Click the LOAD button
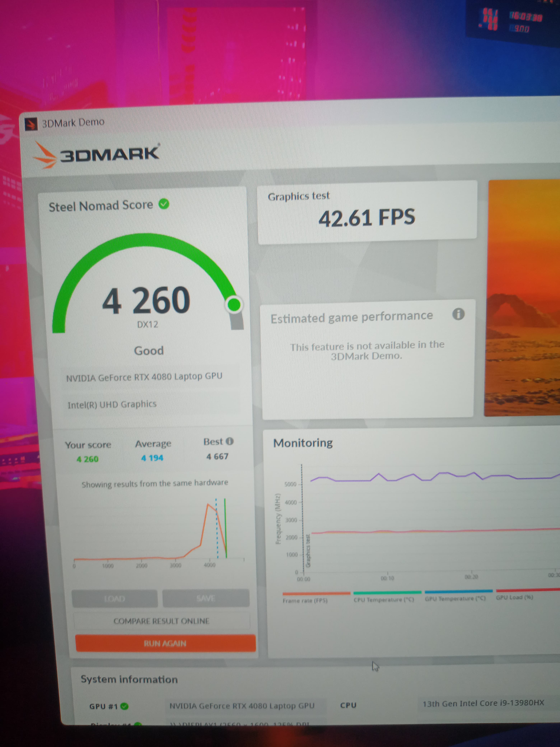This screenshot has width=560, height=747. coord(115,599)
